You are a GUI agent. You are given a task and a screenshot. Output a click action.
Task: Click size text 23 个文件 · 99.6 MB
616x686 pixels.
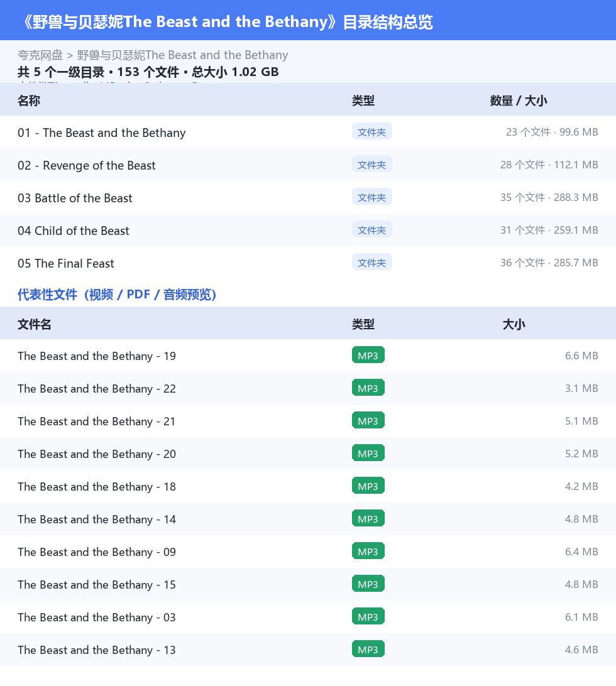(x=552, y=132)
